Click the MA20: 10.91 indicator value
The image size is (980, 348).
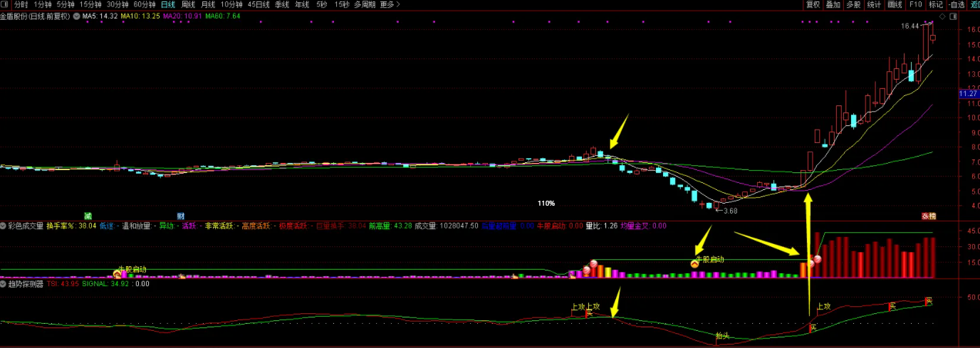pyautogui.click(x=182, y=16)
